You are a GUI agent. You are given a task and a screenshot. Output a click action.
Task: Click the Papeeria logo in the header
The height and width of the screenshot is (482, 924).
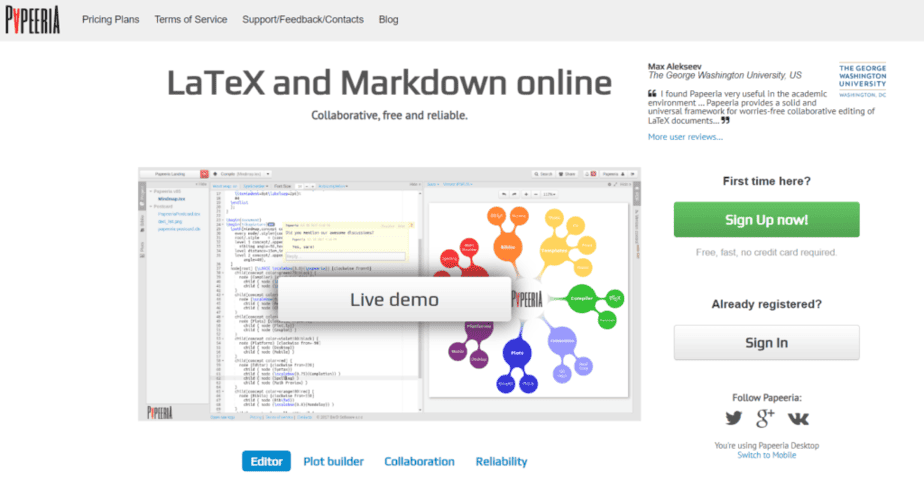(x=32, y=19)
